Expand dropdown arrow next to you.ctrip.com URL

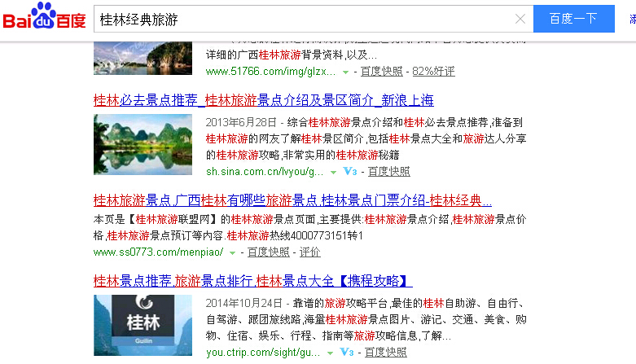330,353
